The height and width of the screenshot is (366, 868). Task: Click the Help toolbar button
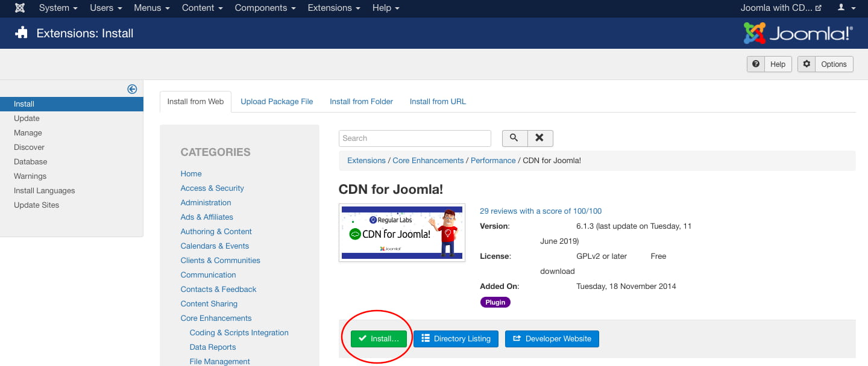(770, 64)
